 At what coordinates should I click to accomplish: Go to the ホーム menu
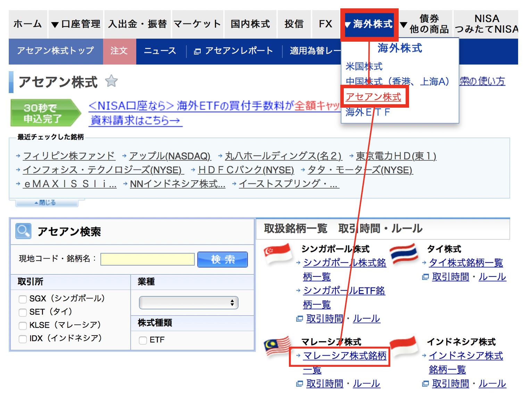pyautogui.click(x=28, y=24)
